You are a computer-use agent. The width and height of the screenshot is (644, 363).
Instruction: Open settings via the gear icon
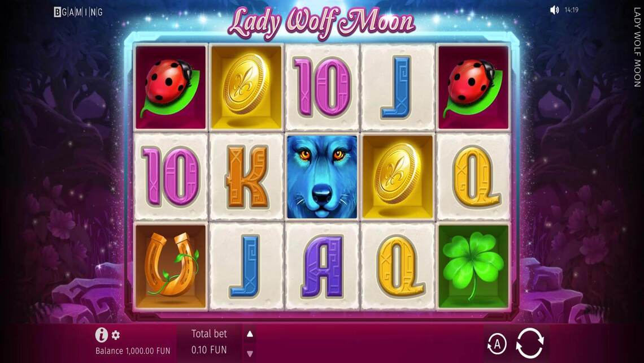pyautogui.click(x=116, y=335)
